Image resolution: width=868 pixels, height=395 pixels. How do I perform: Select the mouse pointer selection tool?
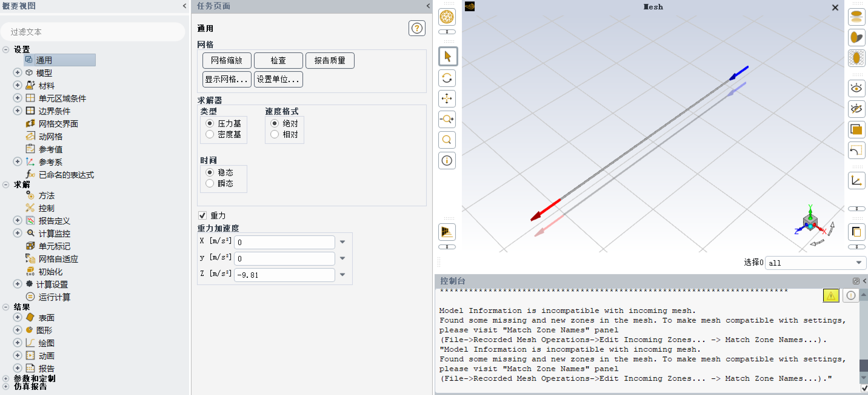coord(447,57)
